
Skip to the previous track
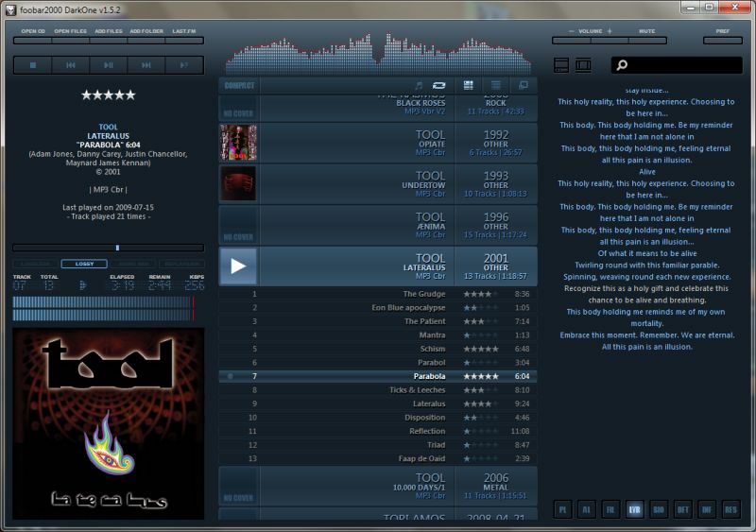[x=70, y=65]
